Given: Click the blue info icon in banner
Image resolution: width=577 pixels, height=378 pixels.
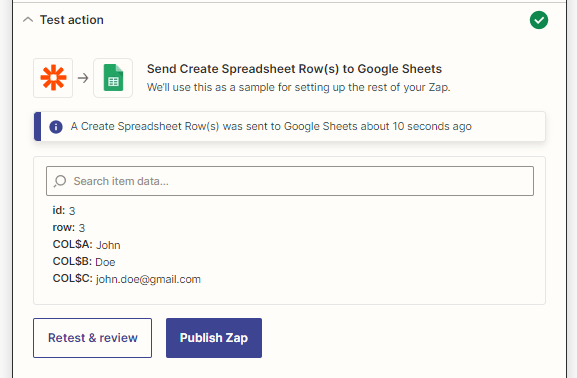Looking at the screenshot, I should (56, 127).
